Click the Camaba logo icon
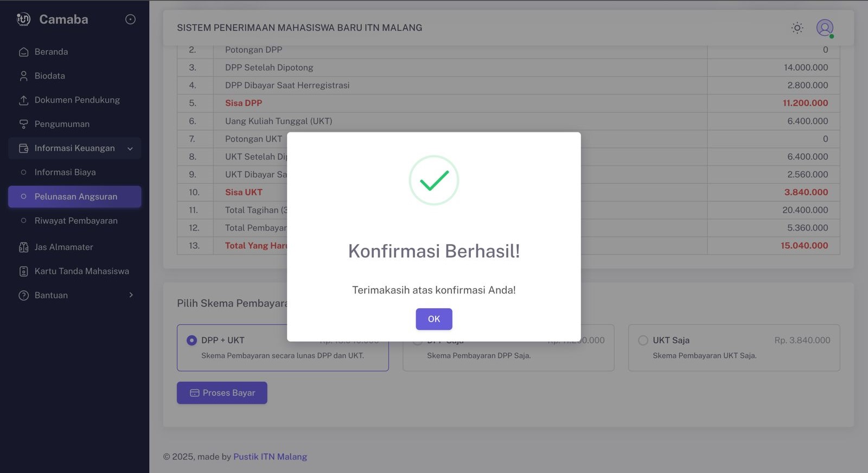The image size is (868, 473). pyautogui.click(x=23, y=20)
